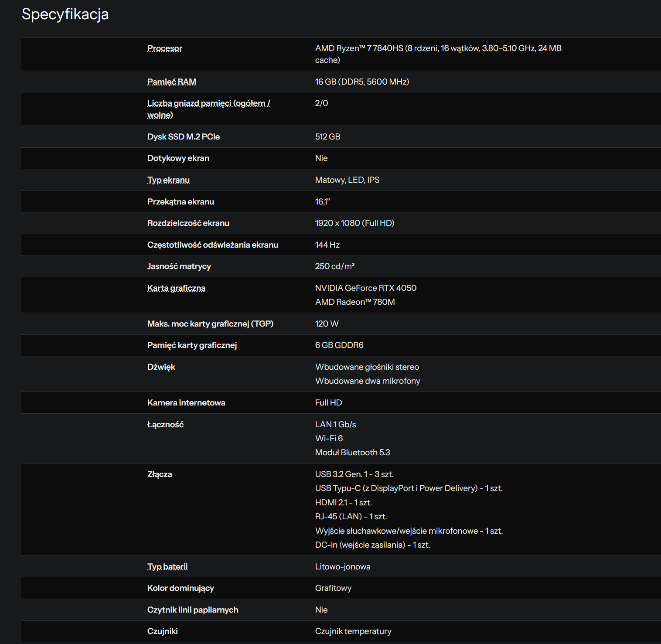This screenshot has width=661, height=644.
Task: Click the 144 Hz refresh rate value
Action: (x=327, y=245)
